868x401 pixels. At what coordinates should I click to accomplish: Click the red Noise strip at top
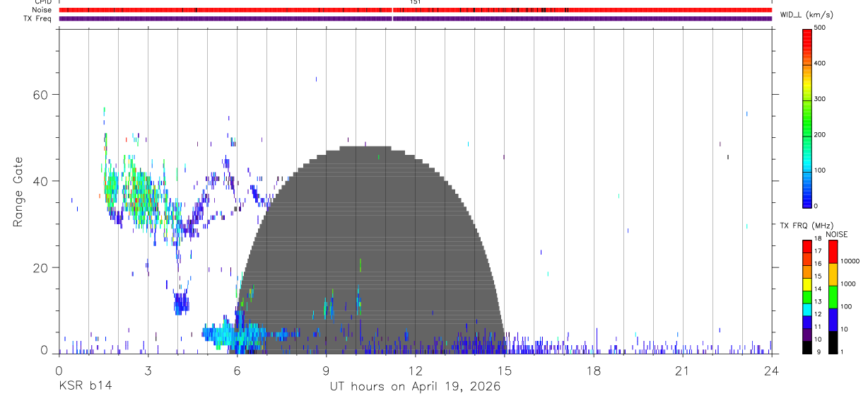point(416,10)
